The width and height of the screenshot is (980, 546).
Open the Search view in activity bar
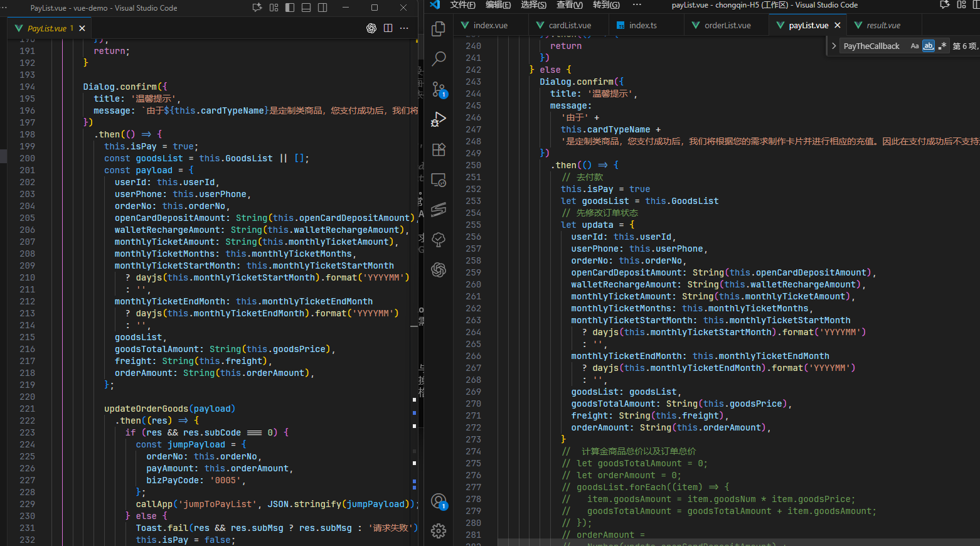click(x=439, y=59)
